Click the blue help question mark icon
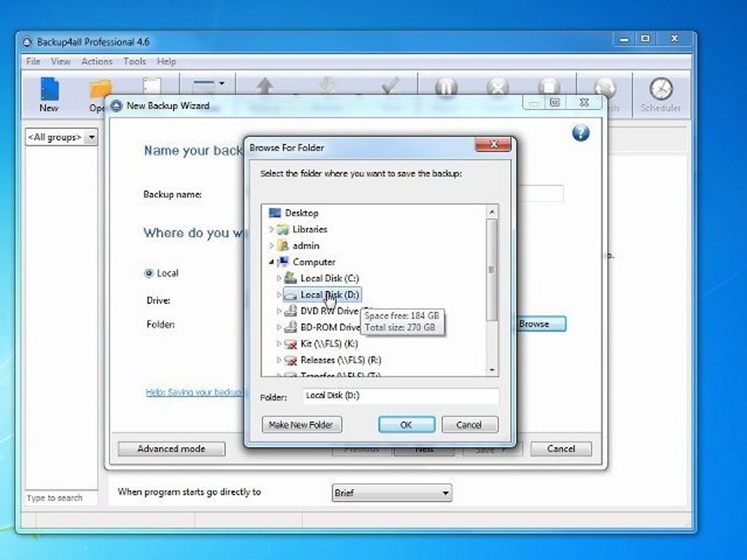 pyautogui.click(x=580, y=133)
